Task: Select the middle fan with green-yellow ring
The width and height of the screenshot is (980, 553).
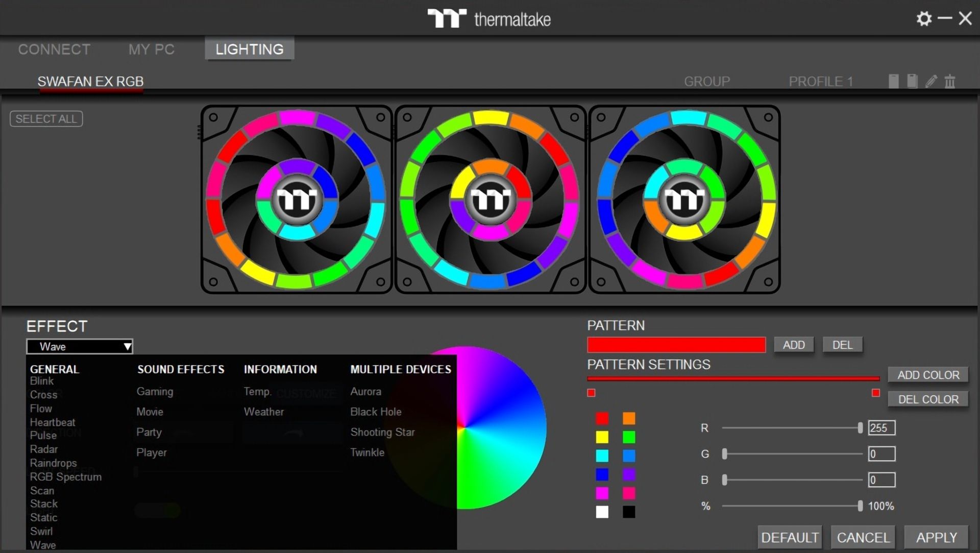Action: 491,199
